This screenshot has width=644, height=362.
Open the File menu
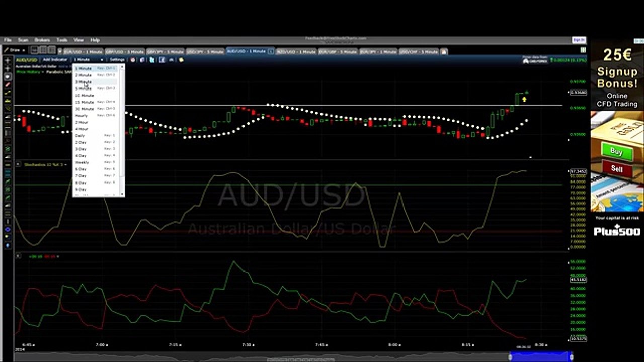[8, 40]
